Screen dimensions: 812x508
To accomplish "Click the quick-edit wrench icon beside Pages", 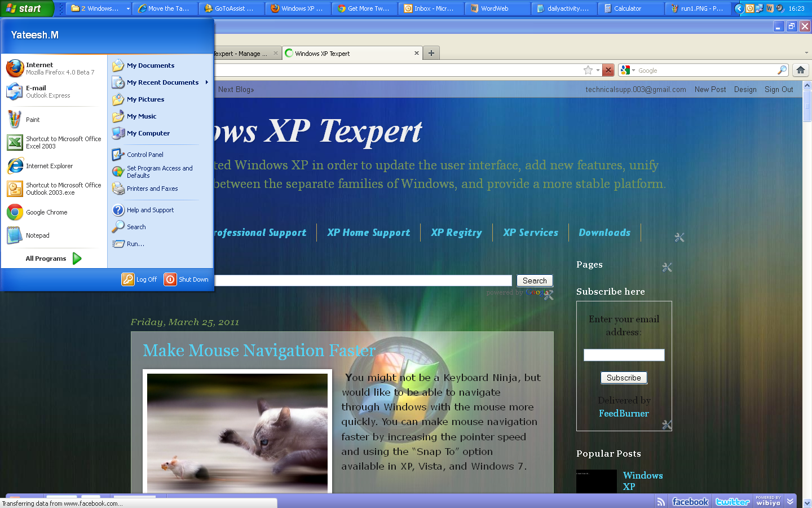I will pos(667,267).
